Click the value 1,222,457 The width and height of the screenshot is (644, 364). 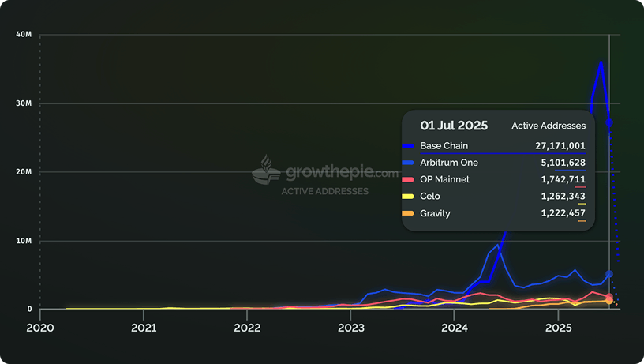point(563,213)
